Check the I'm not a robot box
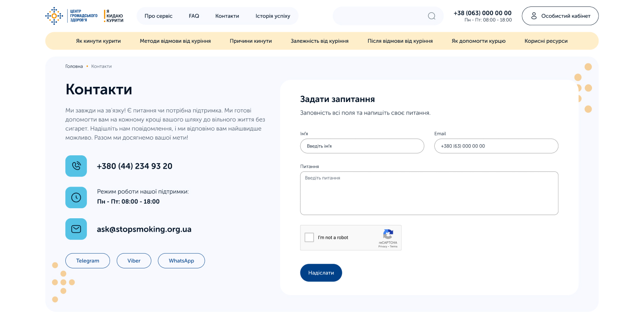The height and width of the screenshot is (318, 644). tap(310, 238)
